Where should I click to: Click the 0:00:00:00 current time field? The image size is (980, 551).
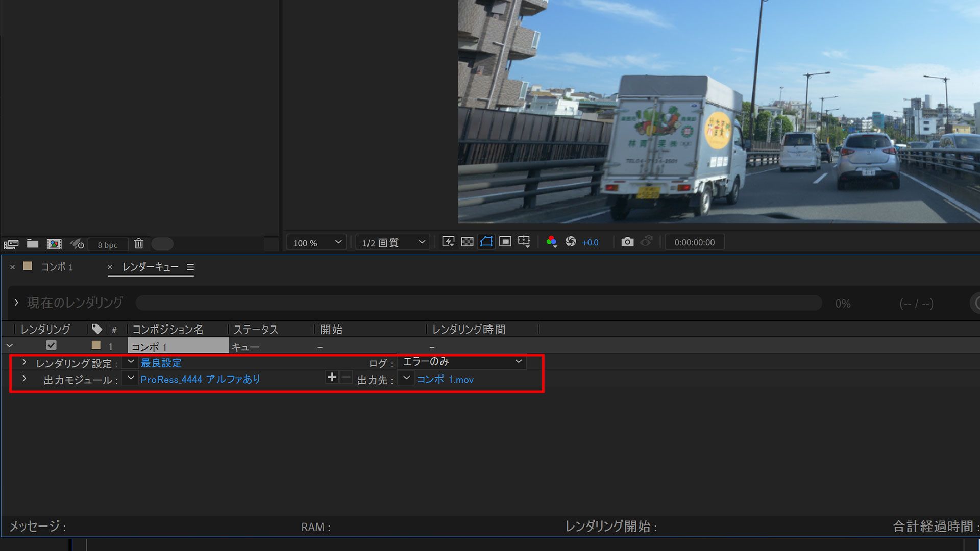coord(694,242)
